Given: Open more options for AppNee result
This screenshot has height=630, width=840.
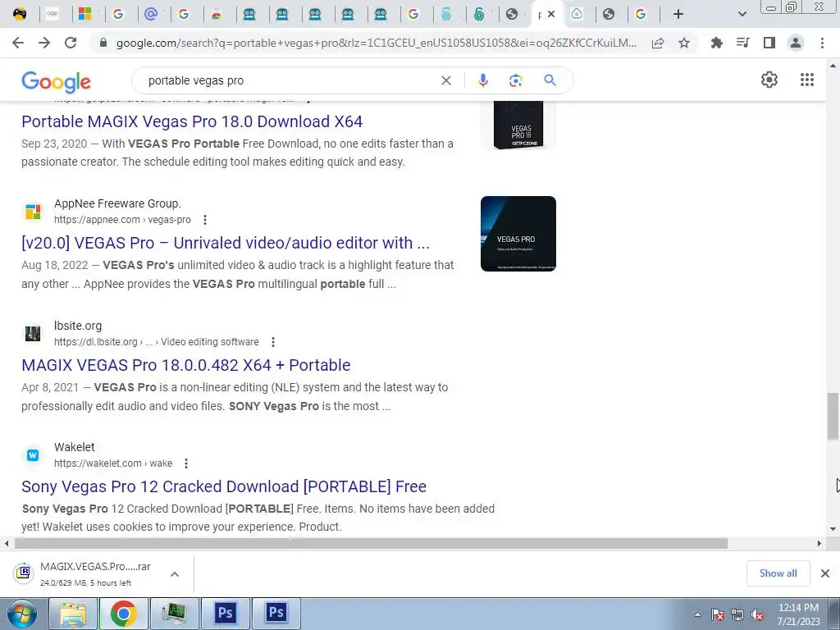Looking at the screenshot, I should click(204, 220).
